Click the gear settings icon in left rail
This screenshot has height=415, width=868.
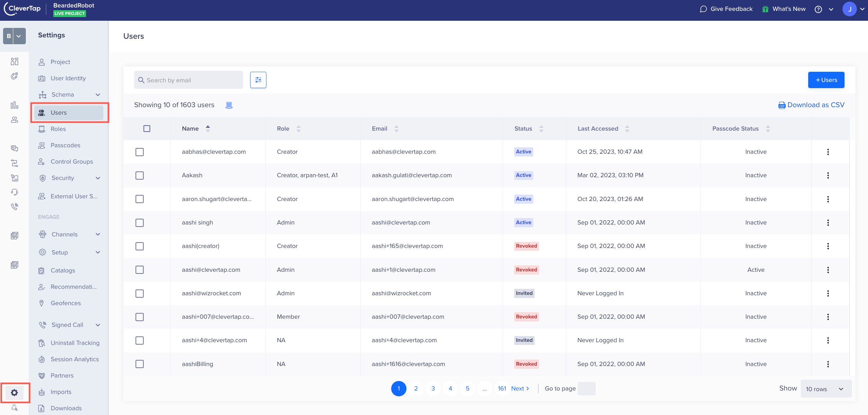pos(14,393)
